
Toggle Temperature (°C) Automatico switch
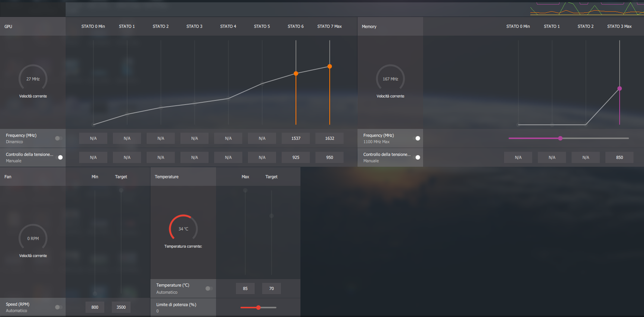point(208,288)
